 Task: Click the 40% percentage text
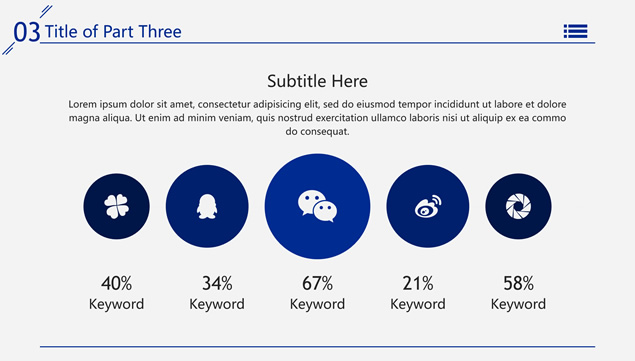coord(117,283)
